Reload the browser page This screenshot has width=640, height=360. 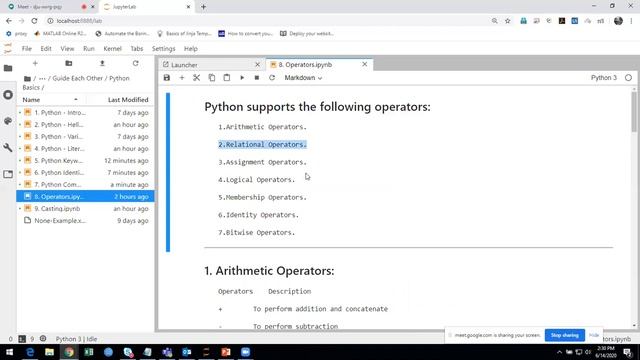(x=34, y=21)
